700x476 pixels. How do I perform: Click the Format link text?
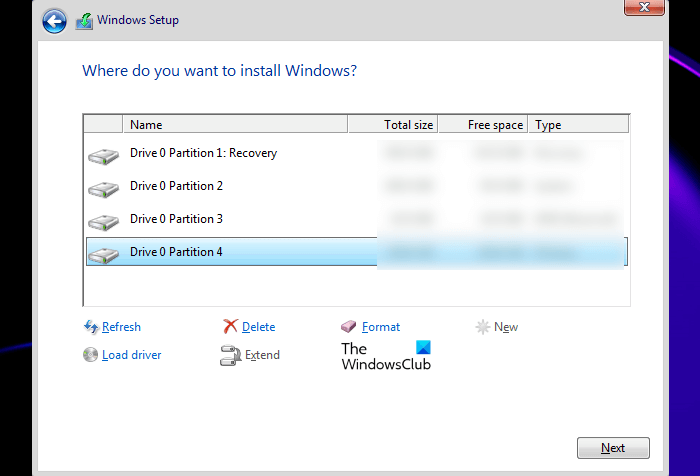tap(381, 327)
